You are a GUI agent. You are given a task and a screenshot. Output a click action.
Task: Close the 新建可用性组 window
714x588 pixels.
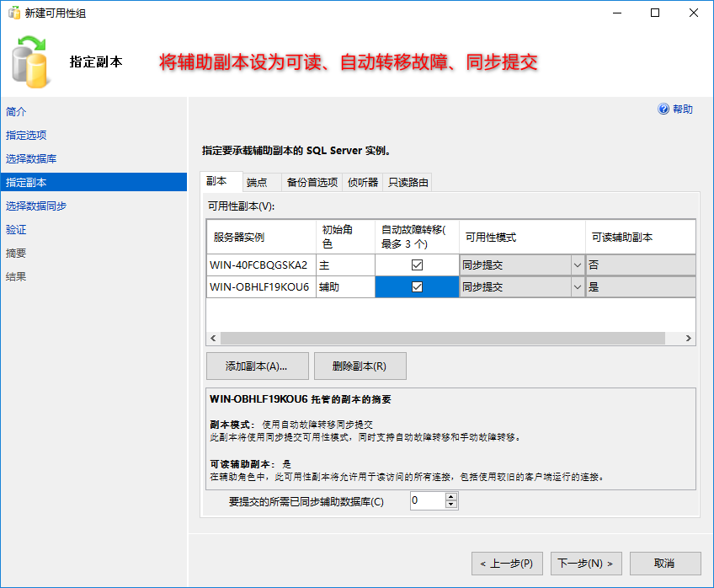[694, 13]
